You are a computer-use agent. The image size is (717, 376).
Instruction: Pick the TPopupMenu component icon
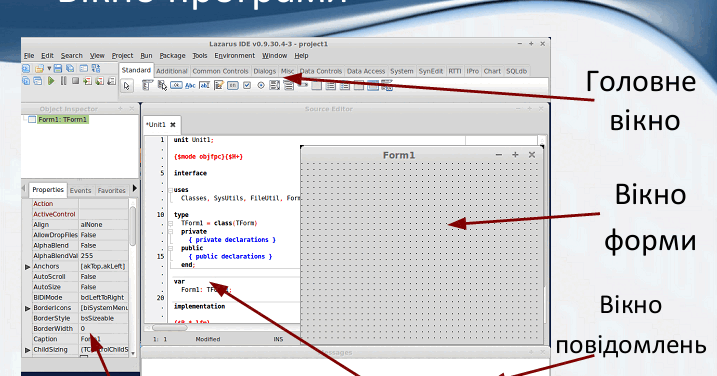tap(162, 86)
